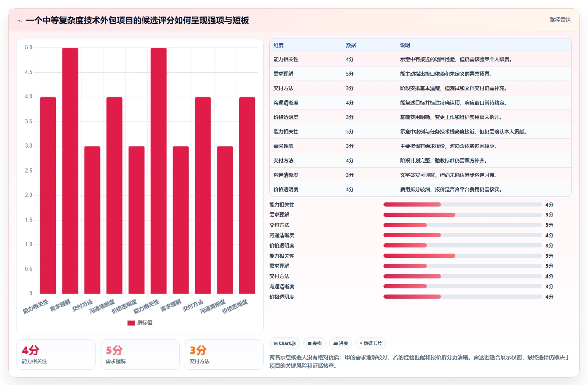
Task: Open the 5分 需求理解 summary card
Action: pos(140,354)
